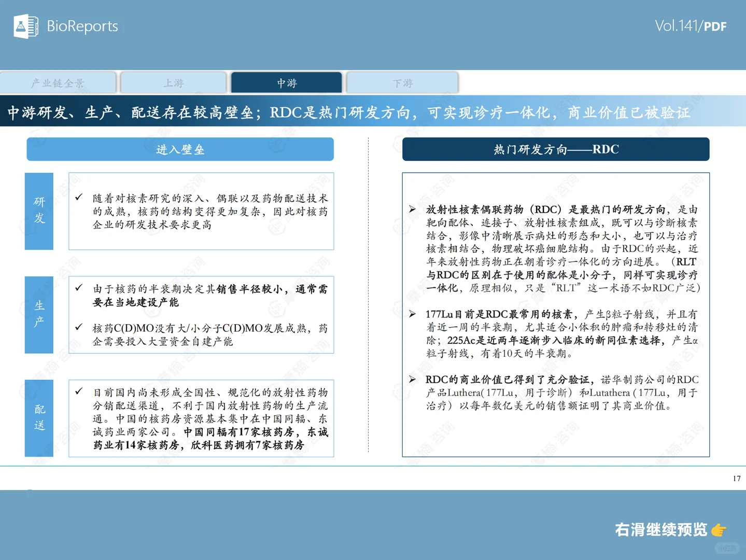Click the arrow bullet beside 177Lu目前是RDC

(412, 314)
